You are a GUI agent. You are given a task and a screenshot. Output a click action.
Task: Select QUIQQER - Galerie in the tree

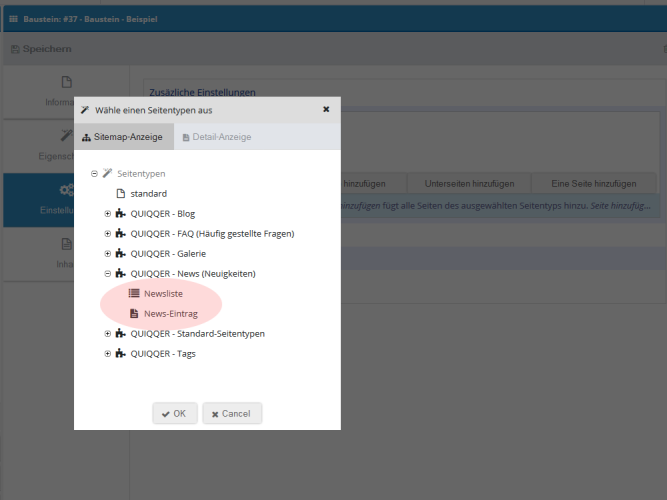pos(168,254)
